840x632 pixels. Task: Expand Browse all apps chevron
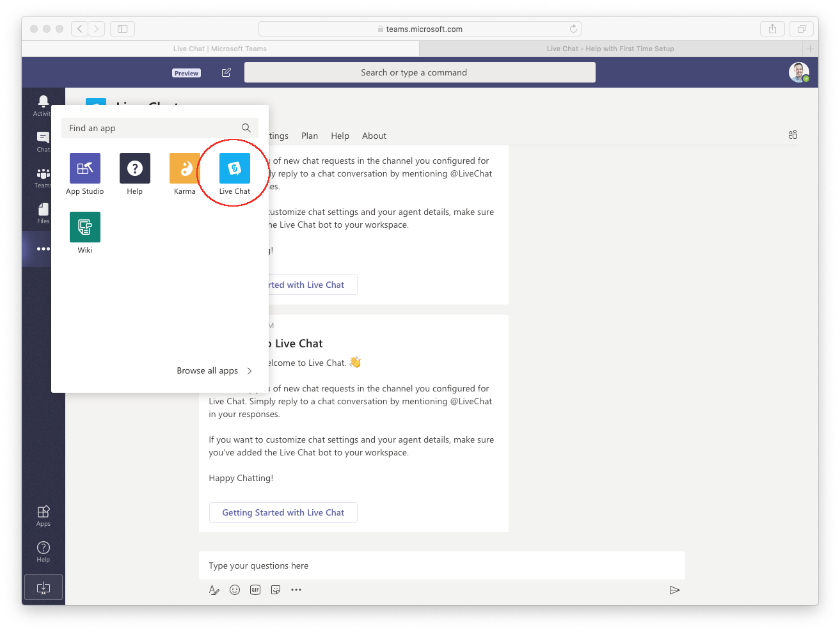coord(250,371)
